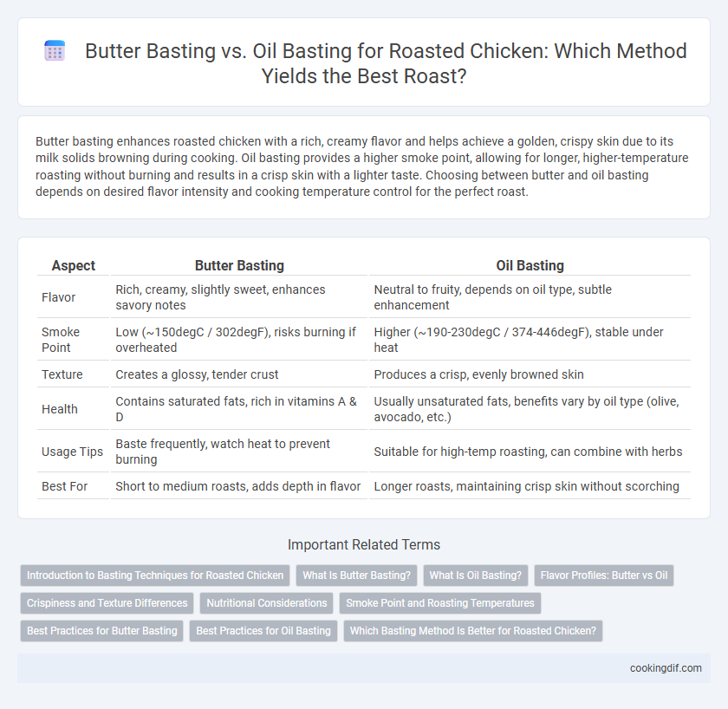
Task: Select Smoke Point and Roasting Temperatures tag
Action: (440, 603)
